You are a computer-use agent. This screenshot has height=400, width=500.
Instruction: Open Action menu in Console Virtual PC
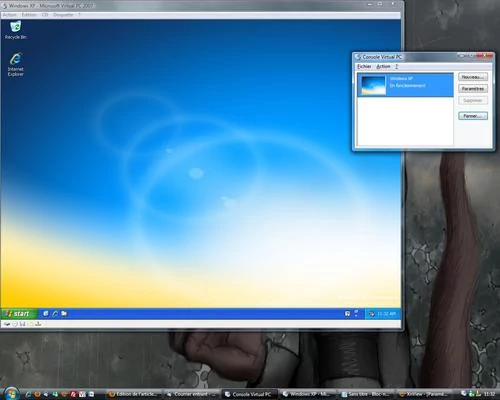point(383,67)
